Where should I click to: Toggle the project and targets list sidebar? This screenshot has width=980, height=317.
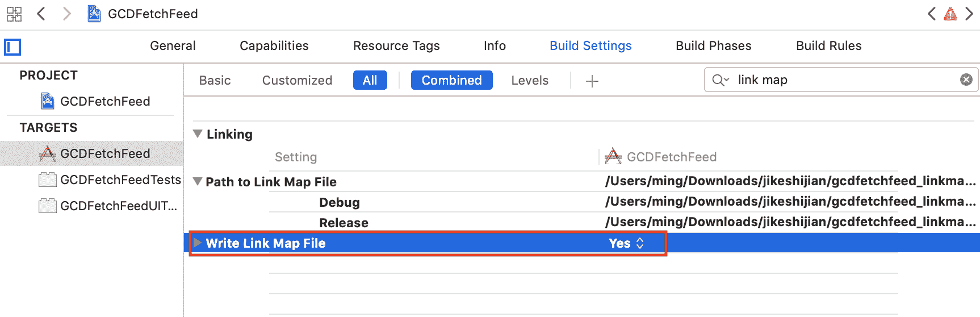pyautogui.click(x=12, y=47)
